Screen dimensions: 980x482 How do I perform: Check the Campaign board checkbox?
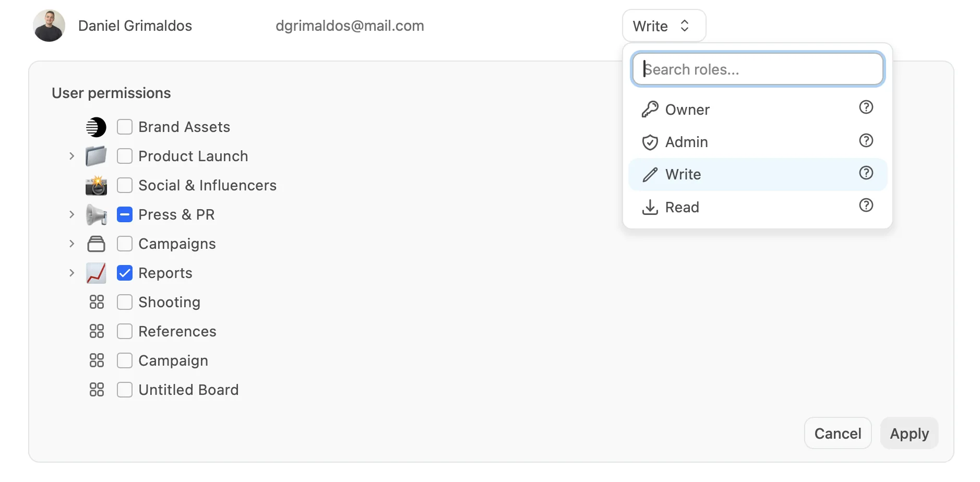(125, 360)
